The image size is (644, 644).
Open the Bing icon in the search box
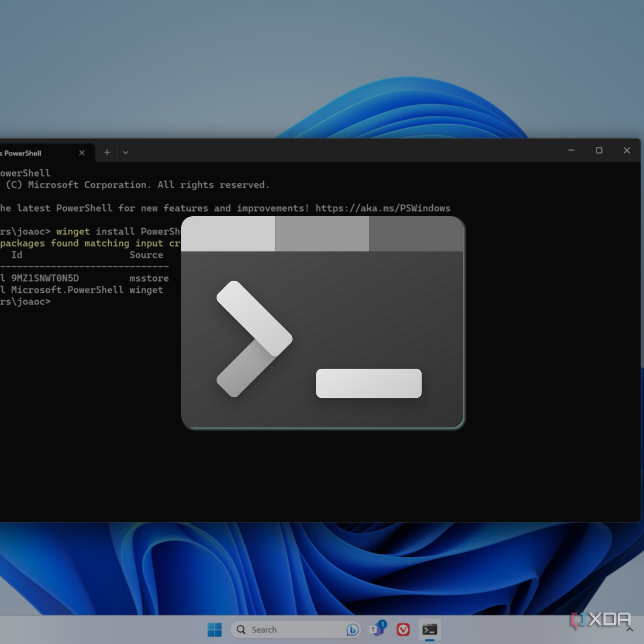(352, 630)
